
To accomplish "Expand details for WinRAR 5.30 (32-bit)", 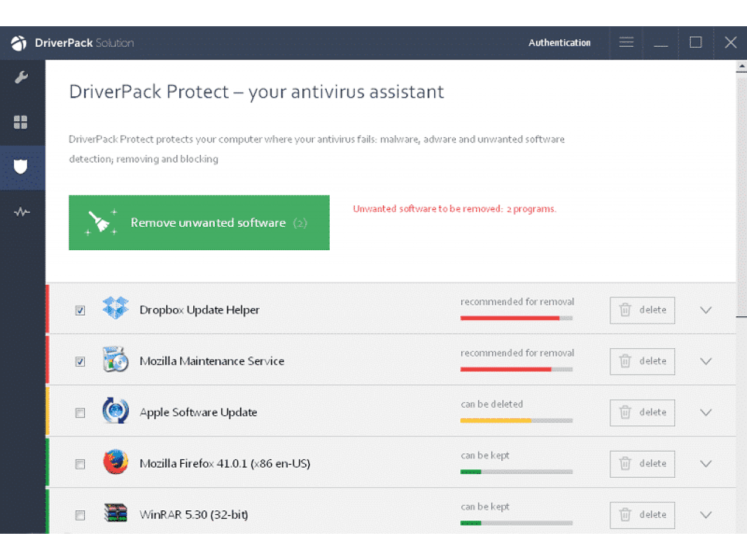I will click(x=706, y=515).
